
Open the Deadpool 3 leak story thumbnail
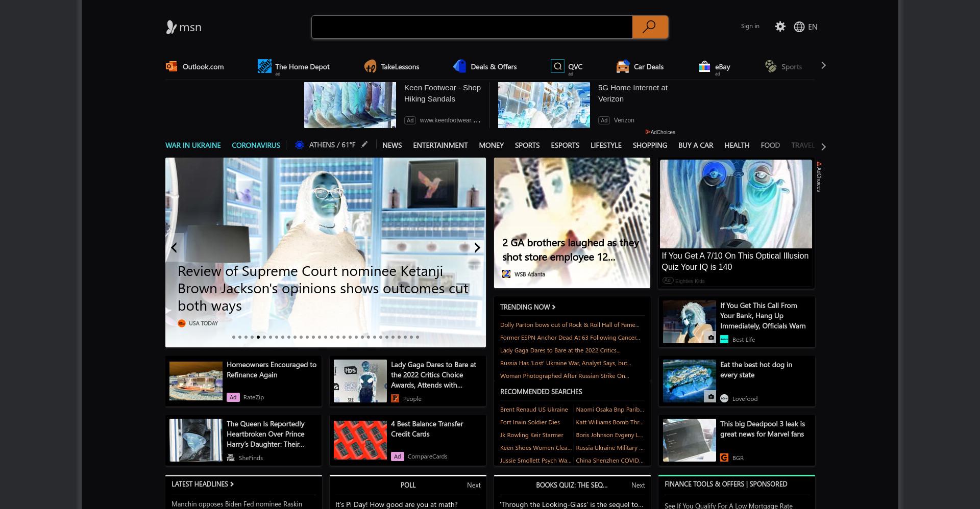pyautogui.click(x=690, y=440)
